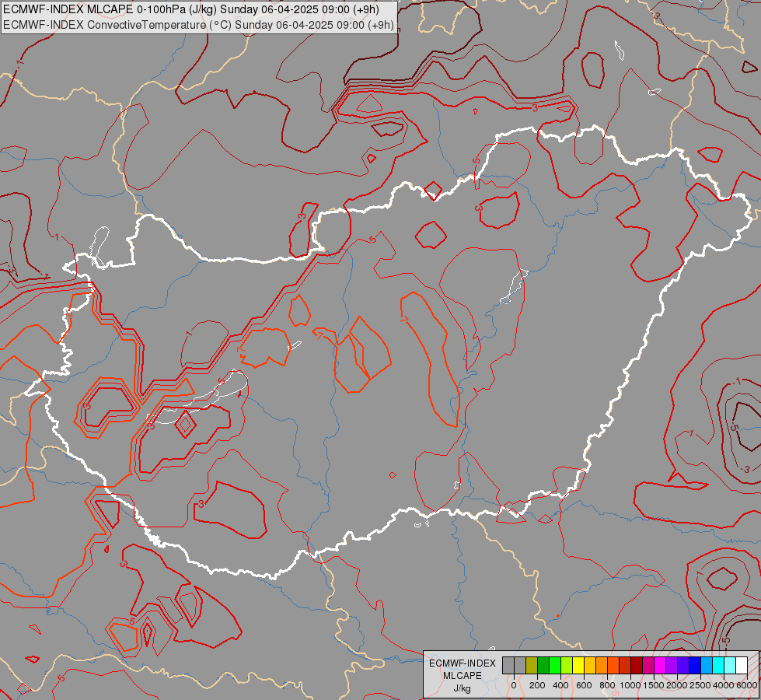
Task: Select the bright magenta legend swatch
Action: [660, 665]
